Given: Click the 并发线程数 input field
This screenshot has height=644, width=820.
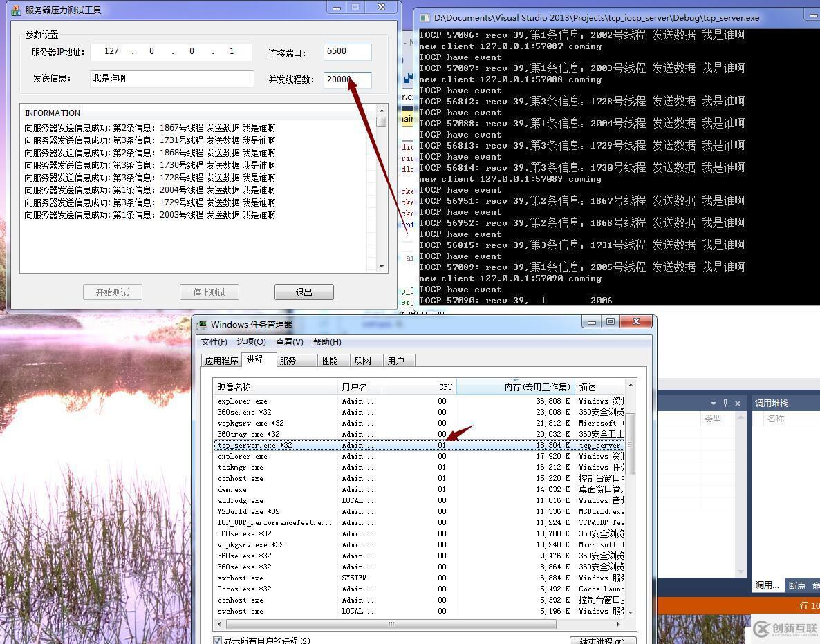Looking at the screenshot, I should (x=347, y=79).
